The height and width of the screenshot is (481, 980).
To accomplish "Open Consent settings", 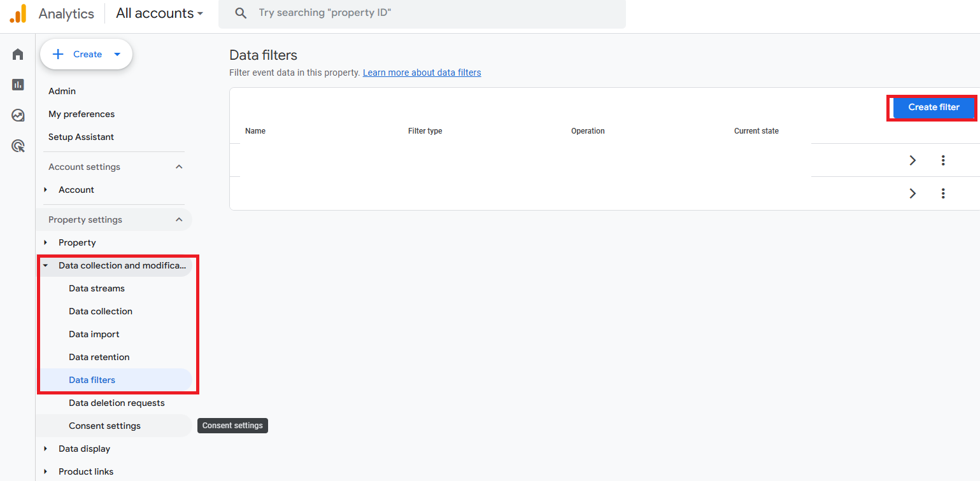I will [x=104, y=426].
